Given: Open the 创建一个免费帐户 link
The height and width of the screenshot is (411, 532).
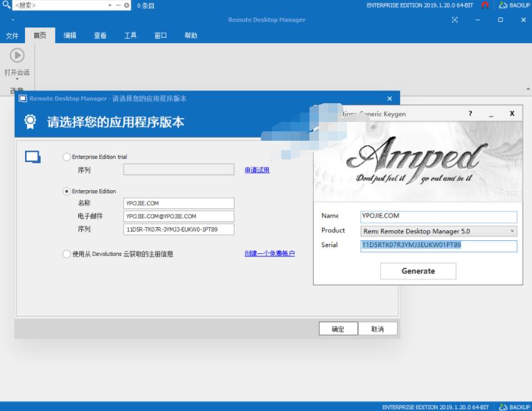Looking at the screenshot, I should pos(269,253).
